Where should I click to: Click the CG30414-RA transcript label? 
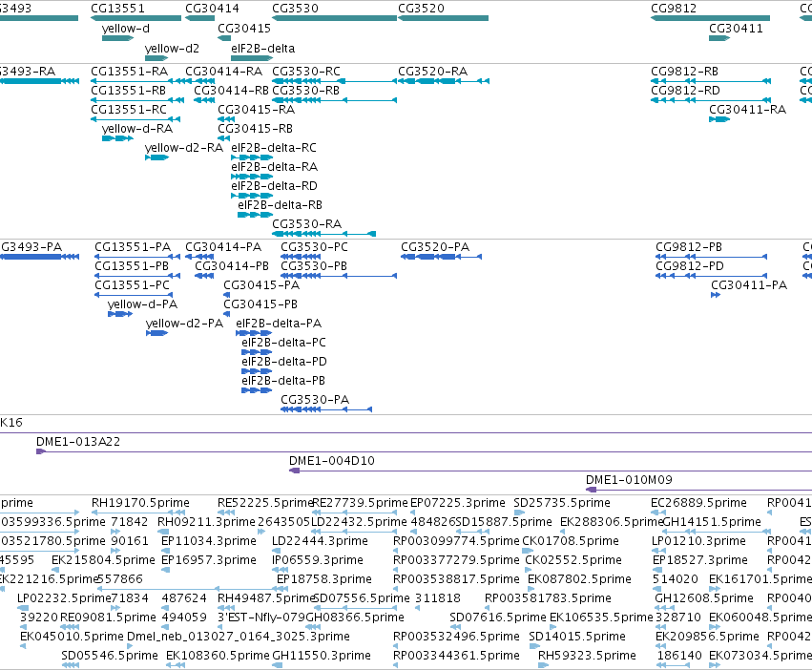(x=224, y=71)
